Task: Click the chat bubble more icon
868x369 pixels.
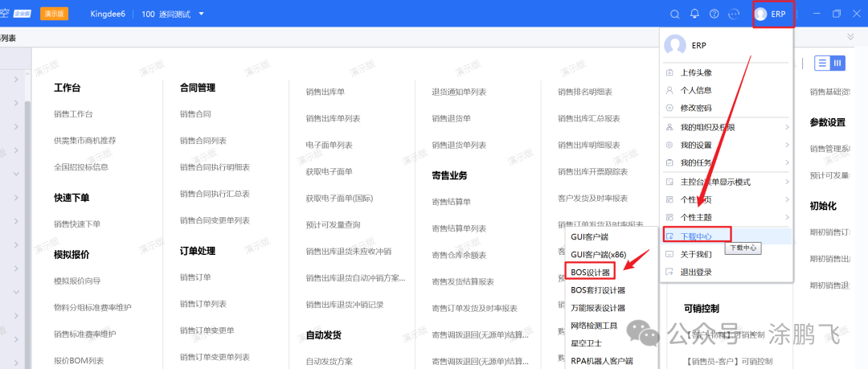Action: pyautogui.click(x=733, y=14)
